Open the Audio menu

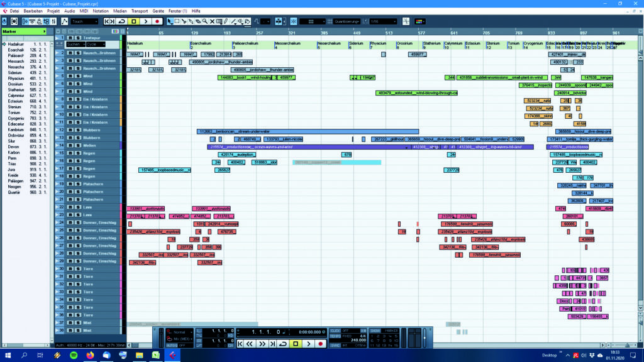pyautogui.click(x=69, y=11)
